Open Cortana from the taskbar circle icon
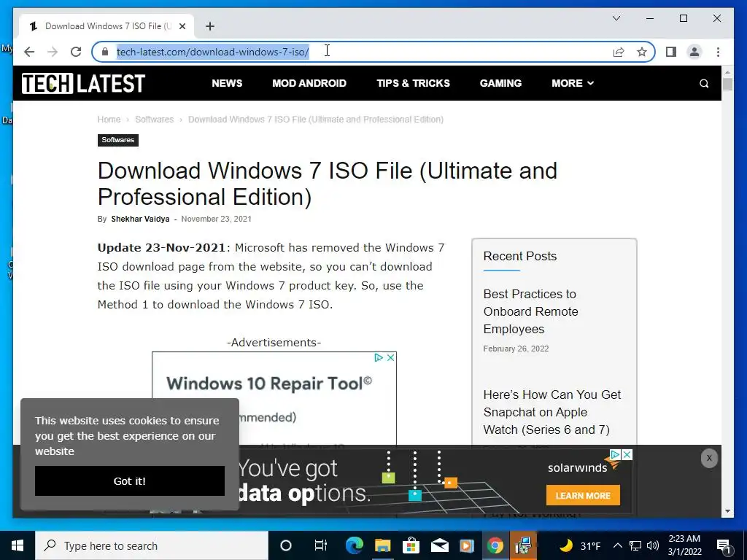Viewport: 747px width, 560px height. tap(285, 545)
